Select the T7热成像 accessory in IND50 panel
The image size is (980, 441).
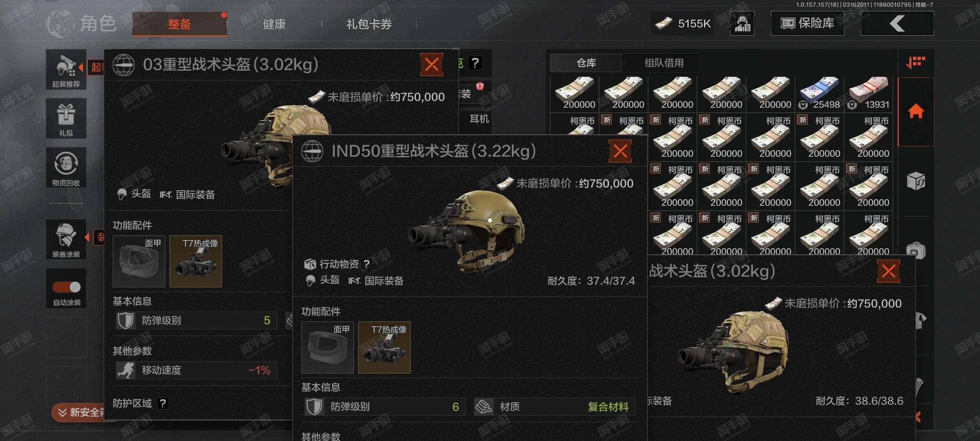[x=384, y=347]
